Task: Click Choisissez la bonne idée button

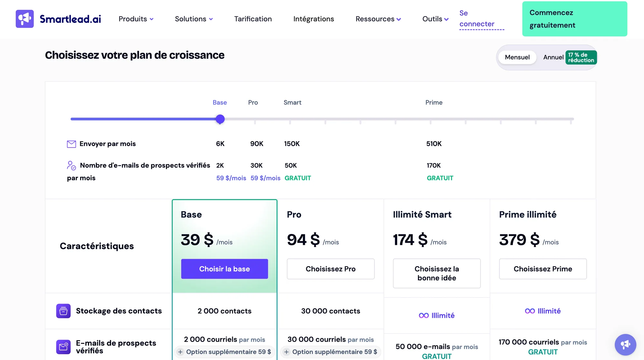Action: [x=437, y=273]
